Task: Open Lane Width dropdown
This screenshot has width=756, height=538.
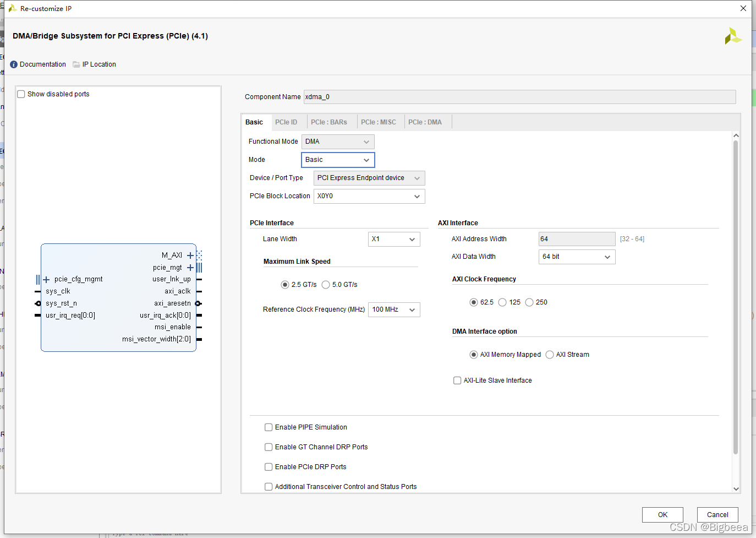Action: coord(394,239)
